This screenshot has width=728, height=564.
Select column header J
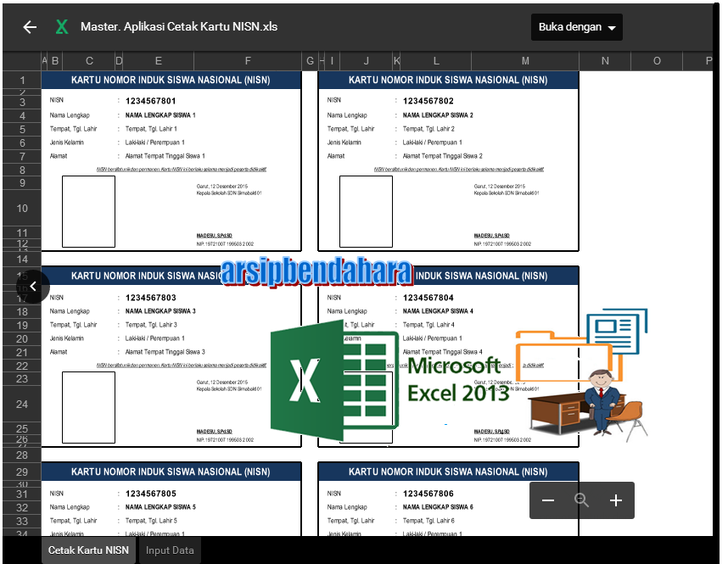366,61
